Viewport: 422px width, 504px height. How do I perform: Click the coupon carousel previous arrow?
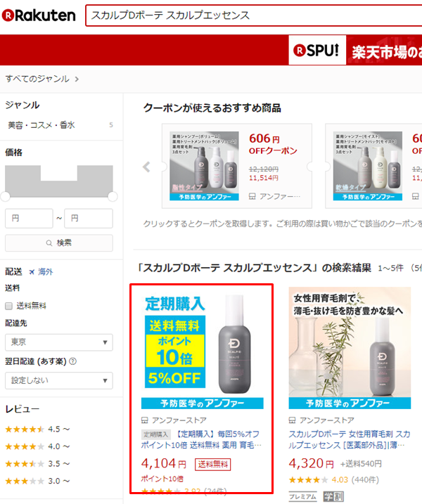point(147,167)
